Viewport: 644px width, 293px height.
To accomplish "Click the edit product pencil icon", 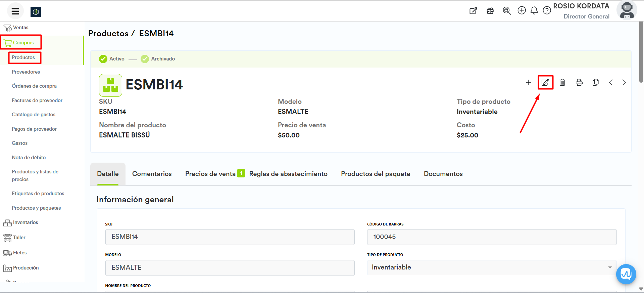I will click(545, 82).
